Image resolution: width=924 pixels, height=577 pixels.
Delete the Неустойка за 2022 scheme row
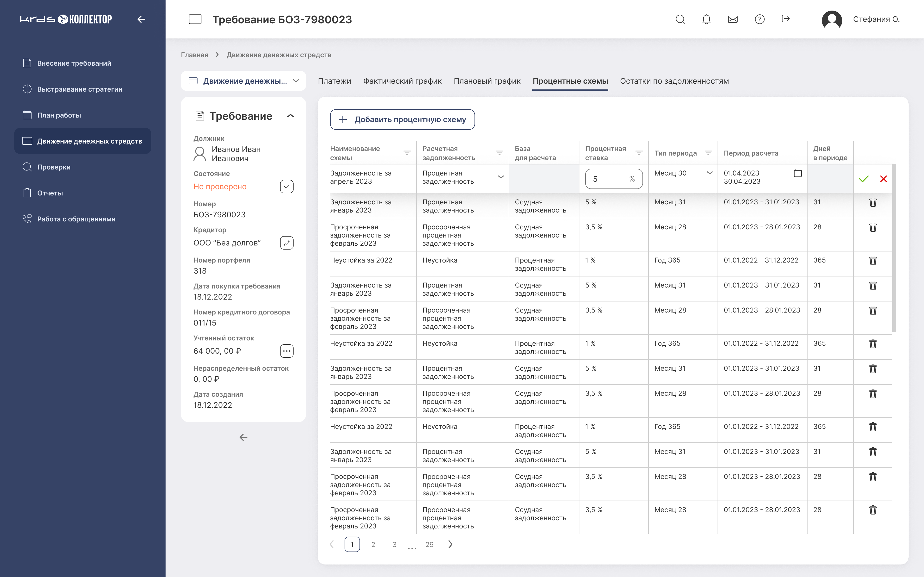tap(873, 261)
